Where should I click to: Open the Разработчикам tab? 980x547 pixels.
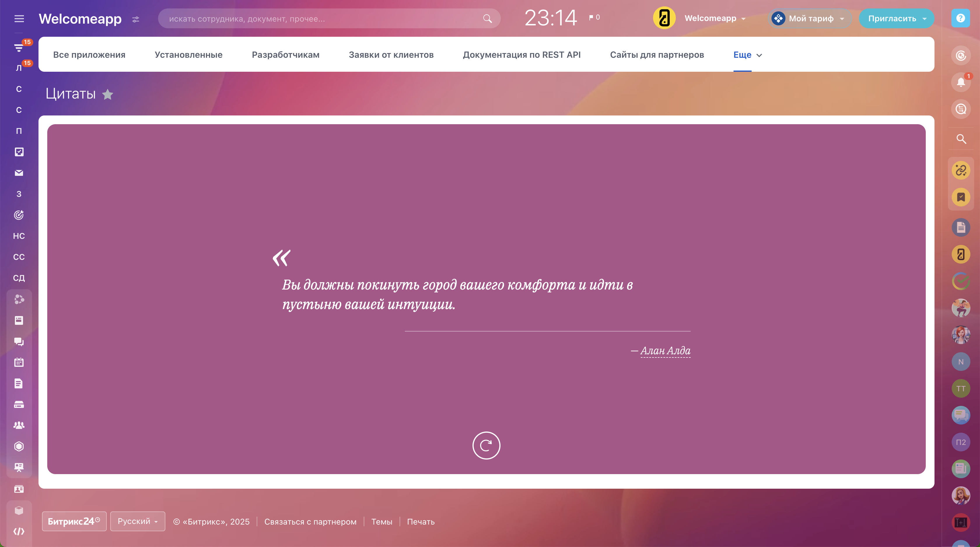coord(285,55)
